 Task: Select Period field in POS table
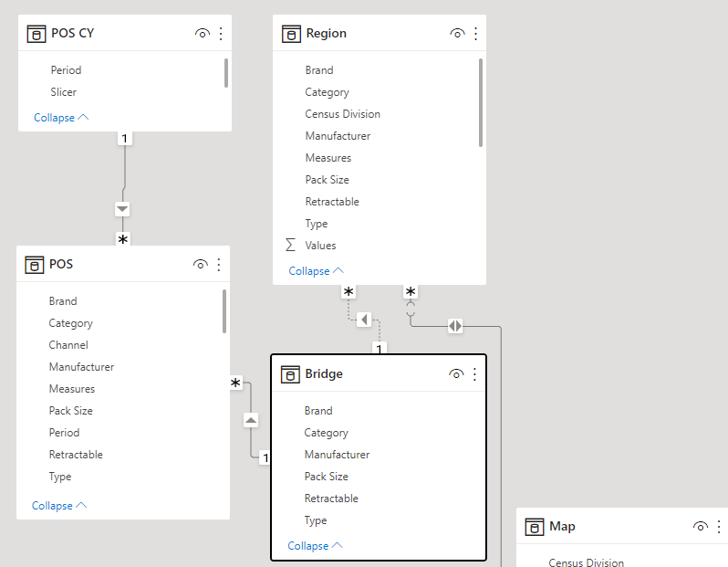coord(64,433)
